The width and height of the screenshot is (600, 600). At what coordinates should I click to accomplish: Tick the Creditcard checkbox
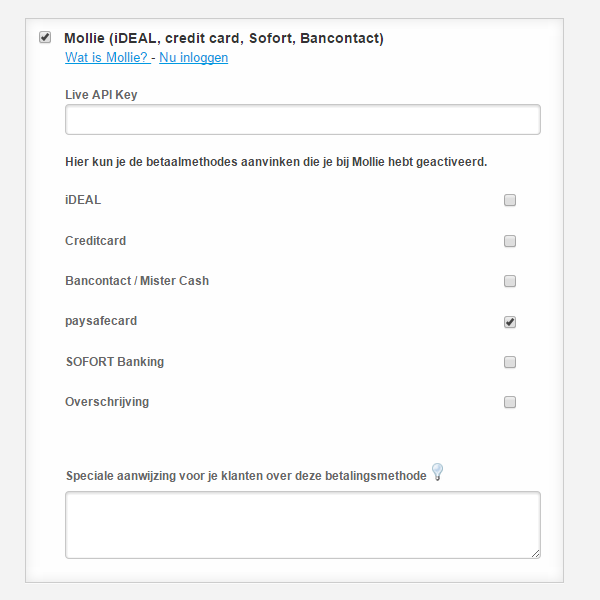click(510, 241)
